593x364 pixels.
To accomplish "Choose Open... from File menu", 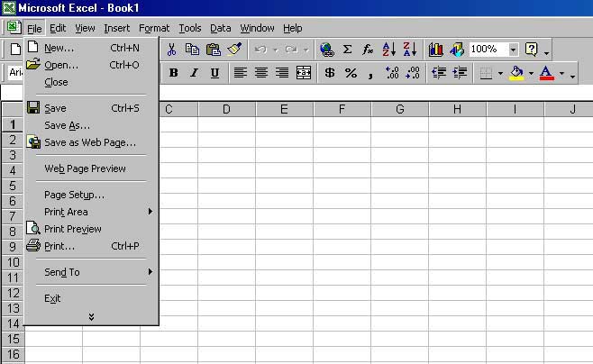I will point(91,65).
